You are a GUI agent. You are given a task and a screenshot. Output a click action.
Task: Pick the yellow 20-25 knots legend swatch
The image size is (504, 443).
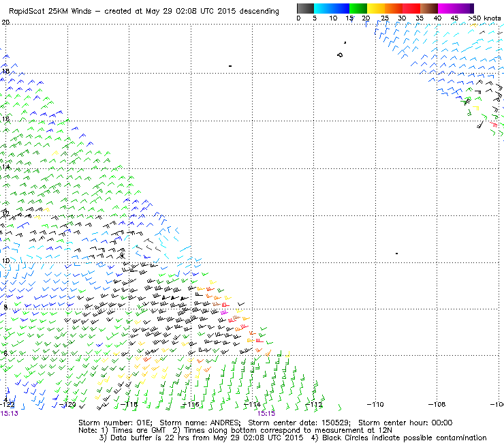coord(376,8)
